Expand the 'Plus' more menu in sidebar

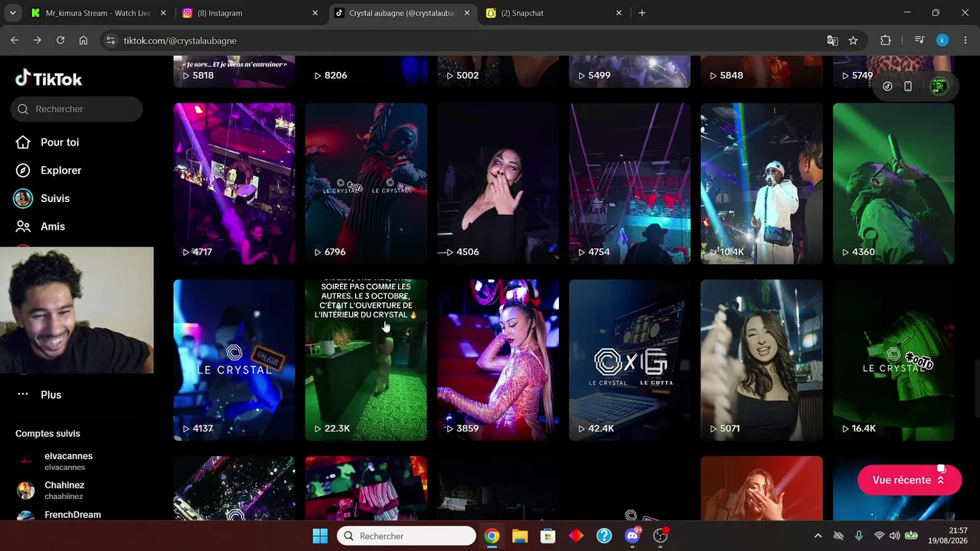[51, 395]
